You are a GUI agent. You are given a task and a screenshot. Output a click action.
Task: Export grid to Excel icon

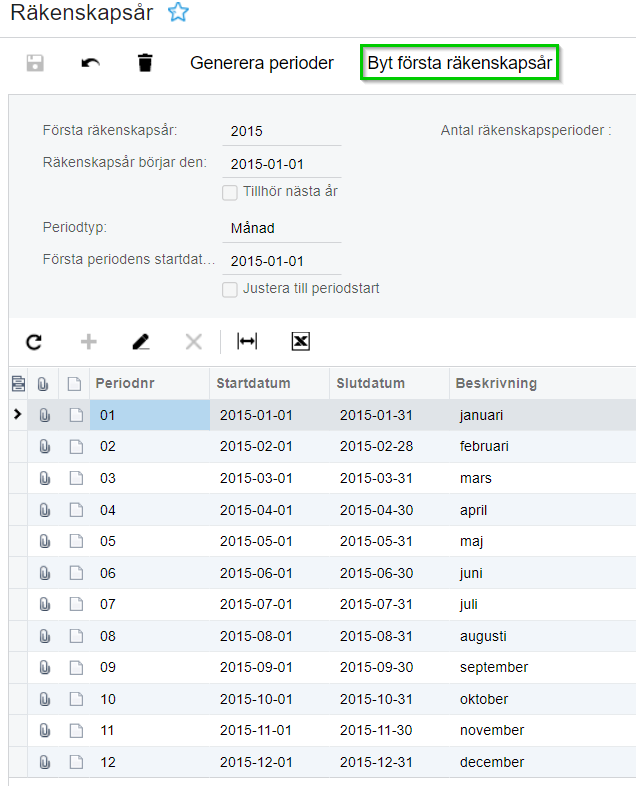301,342
